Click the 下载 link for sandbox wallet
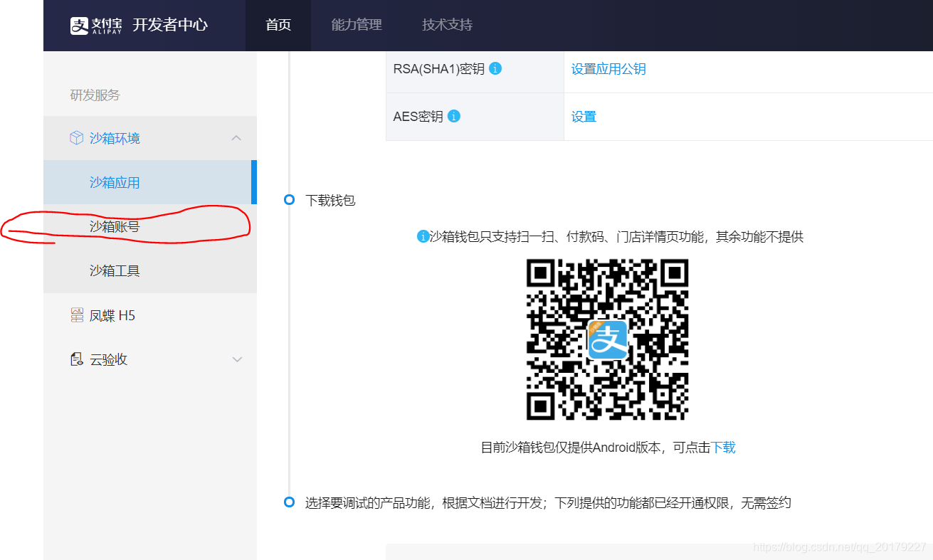This screenshot has height=560, width=933. point(723,448)
